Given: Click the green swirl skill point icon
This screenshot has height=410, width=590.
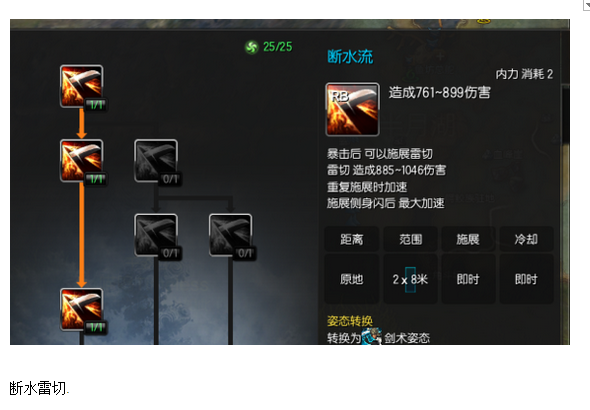Looking at the screenshot, I should pos(252,47).
